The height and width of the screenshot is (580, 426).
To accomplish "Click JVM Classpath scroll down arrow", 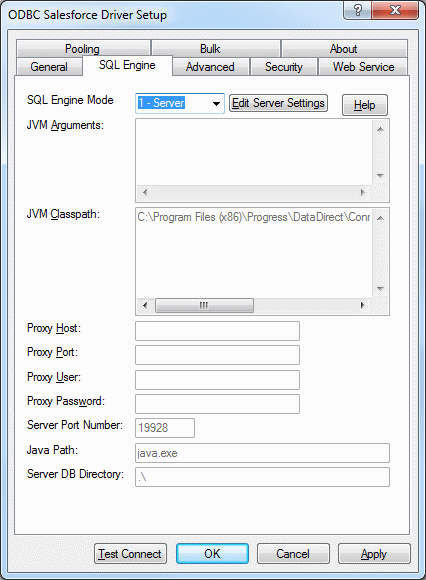I will coord(380,289).
